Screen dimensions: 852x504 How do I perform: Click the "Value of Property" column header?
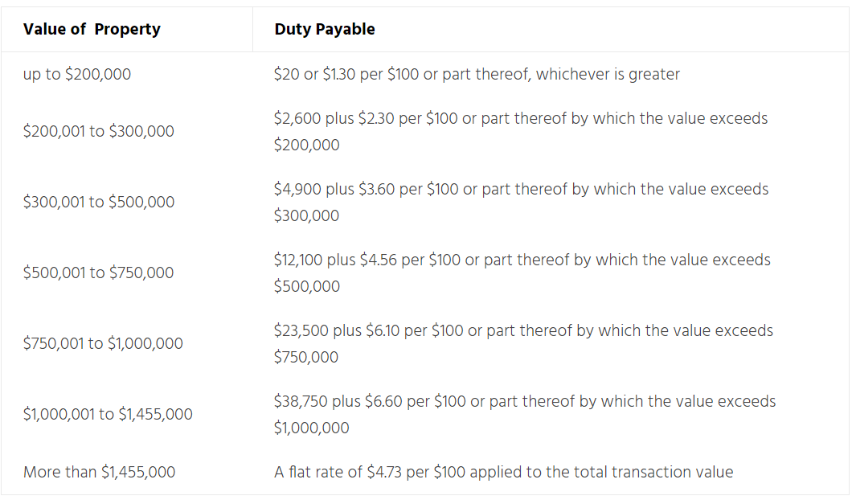coord(92,30)
